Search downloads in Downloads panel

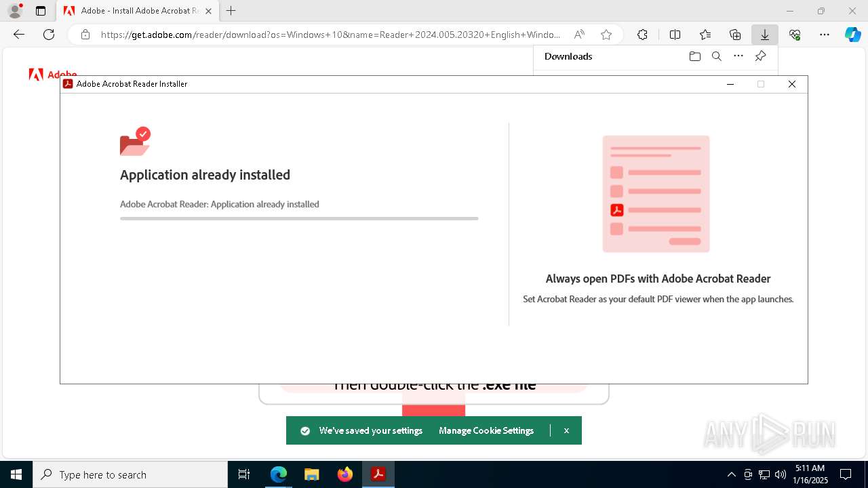click(716, 56)
